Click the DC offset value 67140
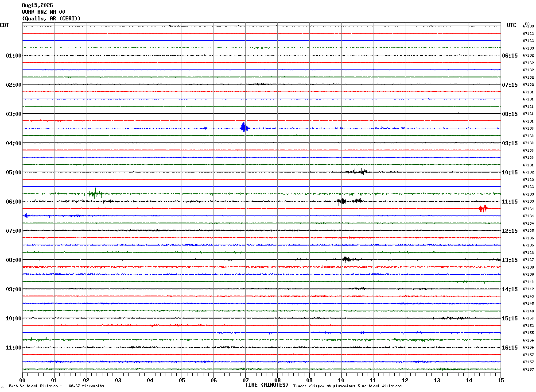This screenshot has width=536, height=392. (x=528, y=282)
